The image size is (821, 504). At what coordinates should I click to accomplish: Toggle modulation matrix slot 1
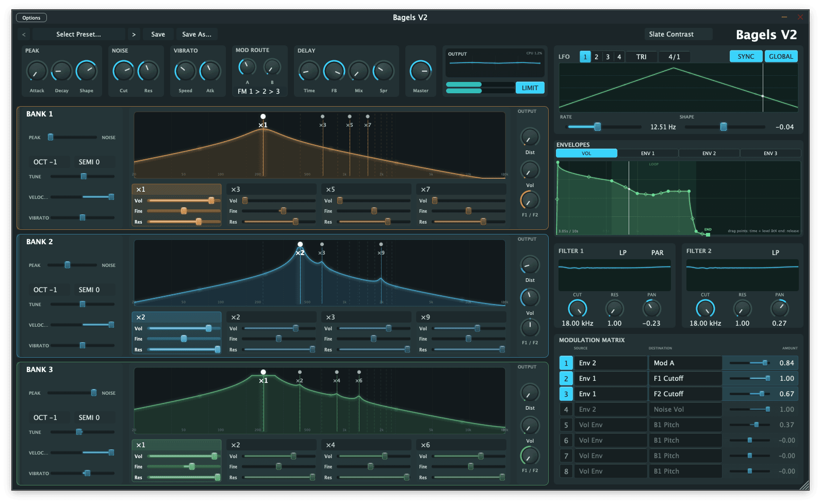click(566, 363)
